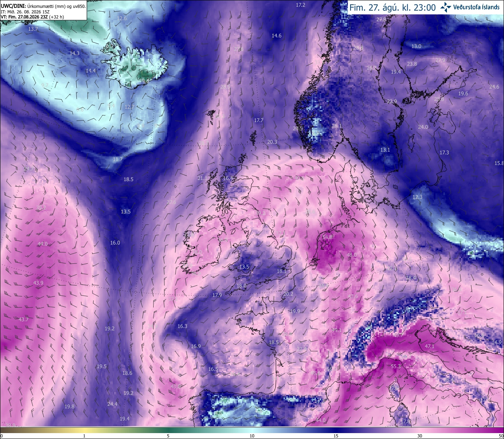Click the 47.1 value label over northern Italy

click(430, 346)
